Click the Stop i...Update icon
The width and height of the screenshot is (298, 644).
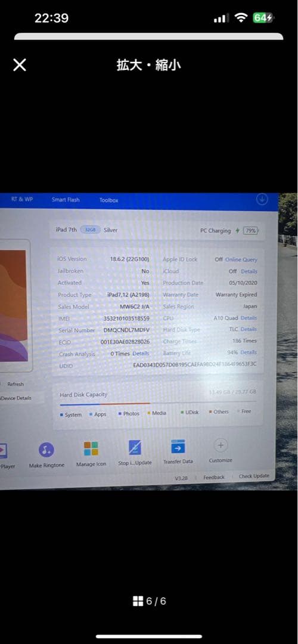[x=135, y=448]
